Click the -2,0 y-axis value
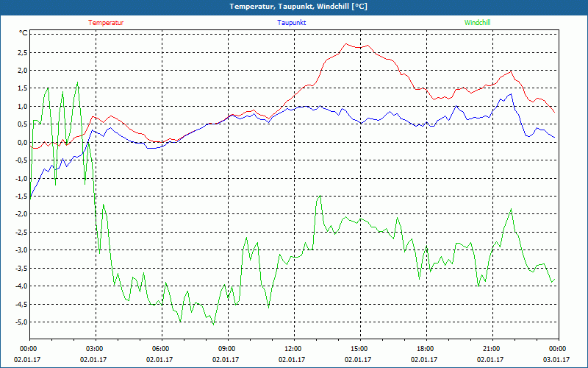Image resolution: width=588 pixels, height=368 pixels. pos(21,214)
